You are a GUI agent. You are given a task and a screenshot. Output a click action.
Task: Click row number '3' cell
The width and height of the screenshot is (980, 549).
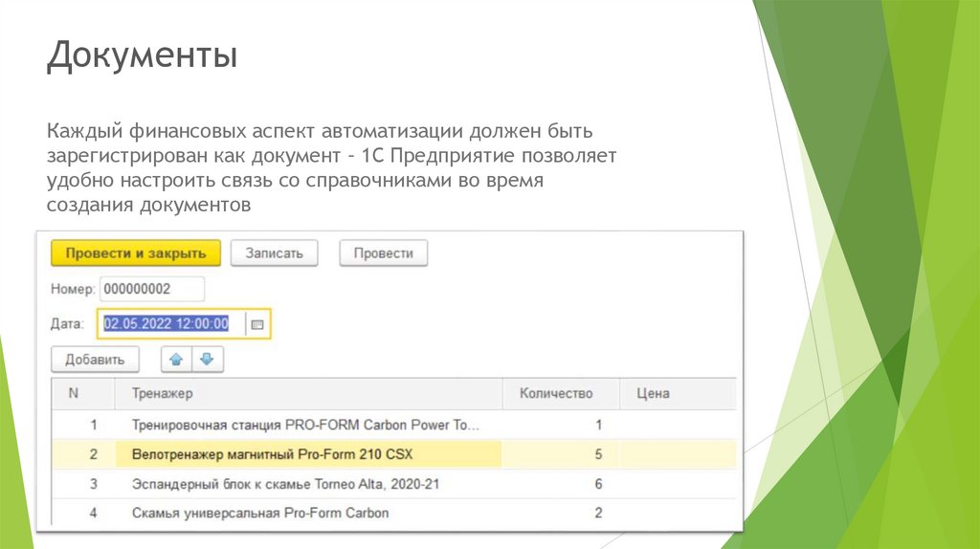[83, 484]
